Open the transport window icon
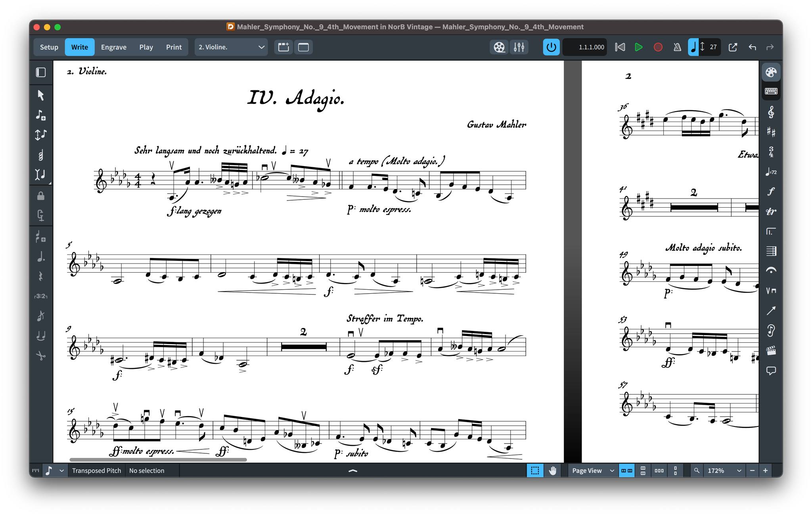 [733, 47]
